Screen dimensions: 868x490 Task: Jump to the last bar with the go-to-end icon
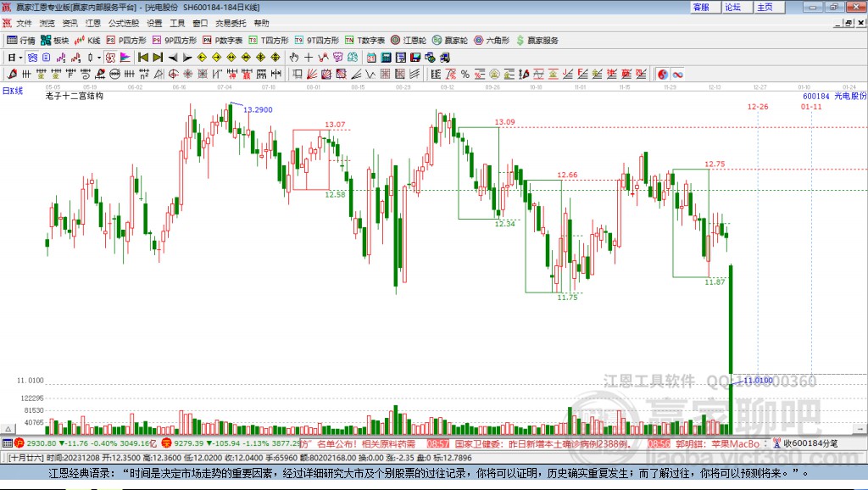click(158, 57)
